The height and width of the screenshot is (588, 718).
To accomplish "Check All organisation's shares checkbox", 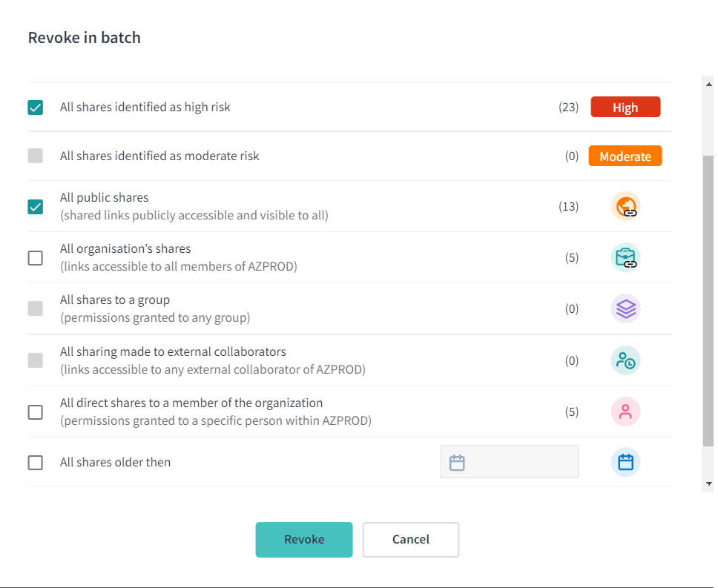I will pyautogui.click(x=36, y=258).
